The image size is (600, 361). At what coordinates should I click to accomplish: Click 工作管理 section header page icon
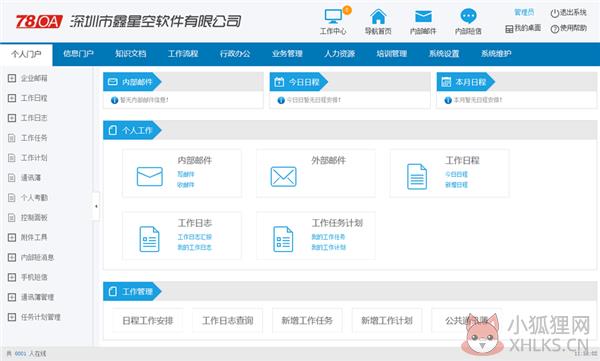[112, 292]
